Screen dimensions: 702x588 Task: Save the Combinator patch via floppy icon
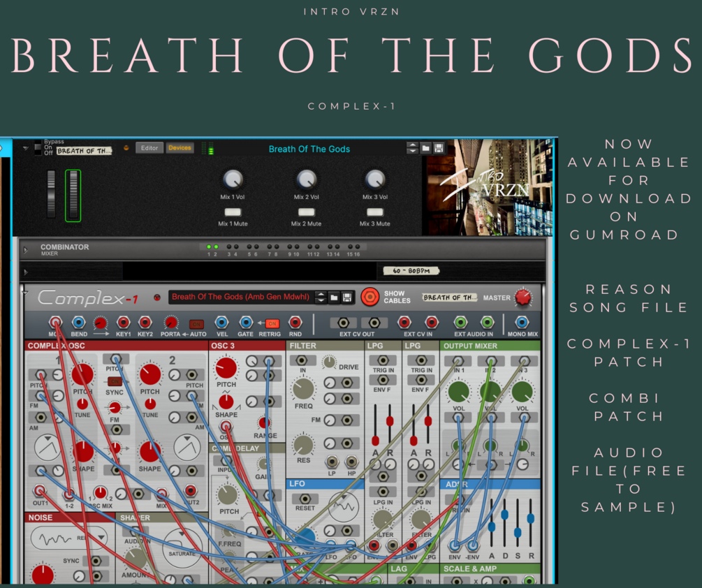pyautogui.click(x=439, y=148)
